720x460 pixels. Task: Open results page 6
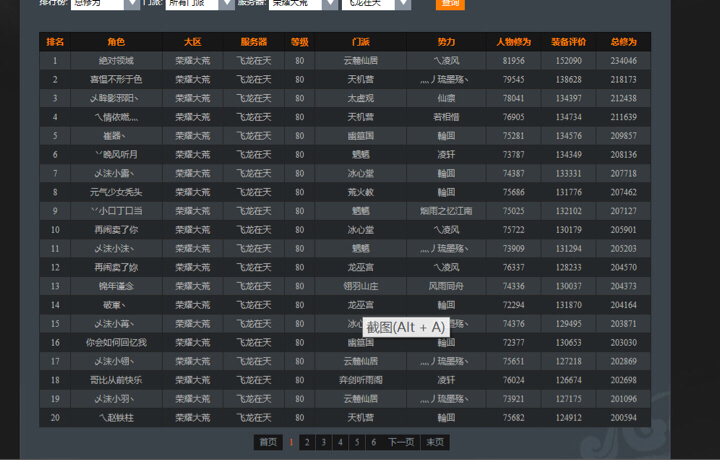tap(374, 442)
